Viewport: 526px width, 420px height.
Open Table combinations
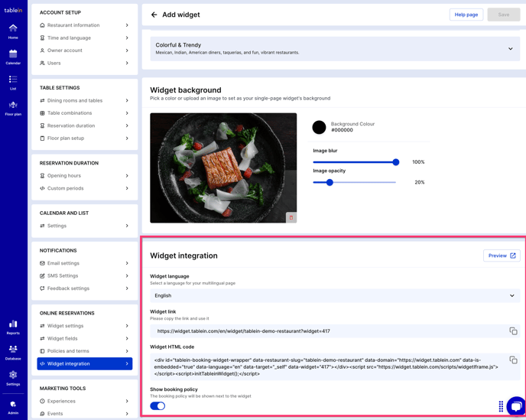(84, 113)
